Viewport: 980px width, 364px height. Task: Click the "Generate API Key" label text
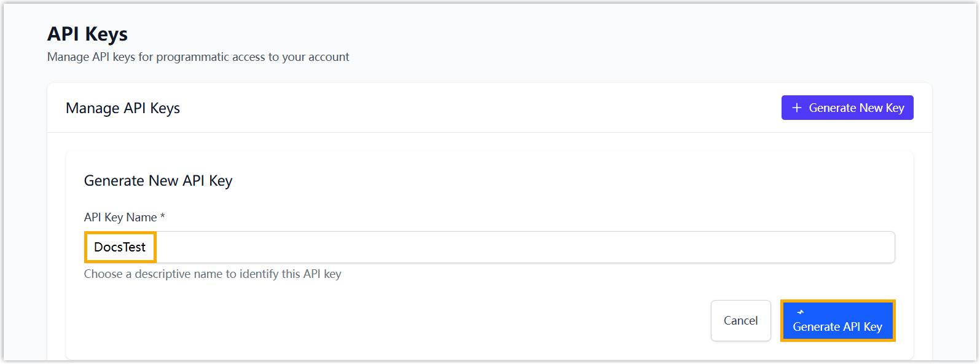tap(837, 327)
